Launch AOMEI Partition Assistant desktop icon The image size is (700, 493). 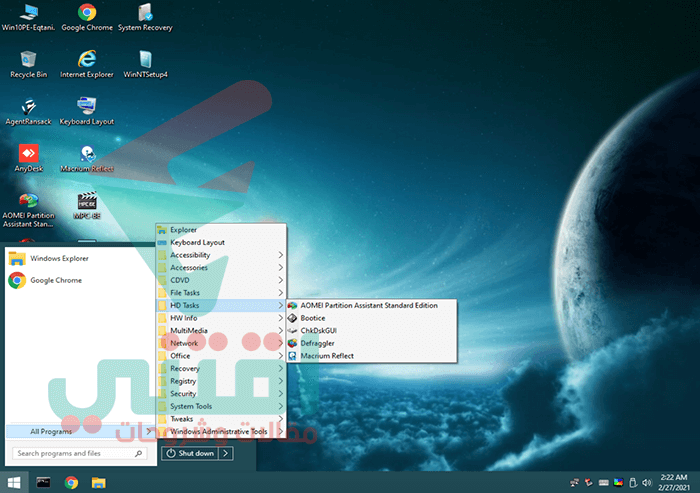tap(28, 210)
